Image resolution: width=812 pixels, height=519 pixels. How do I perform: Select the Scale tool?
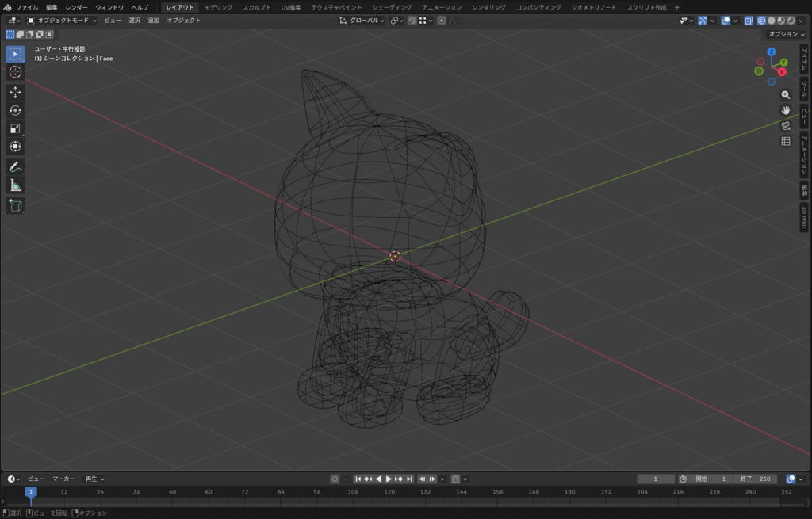(x=15, y=128)
